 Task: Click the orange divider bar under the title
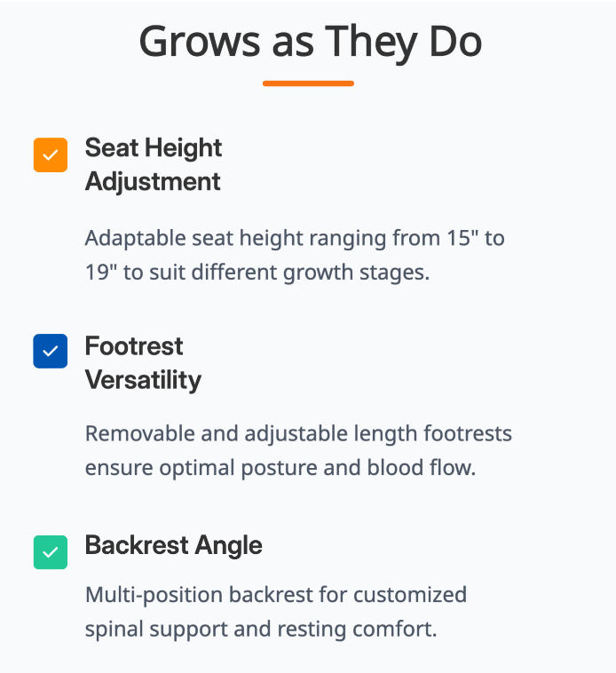coord(308,83)
